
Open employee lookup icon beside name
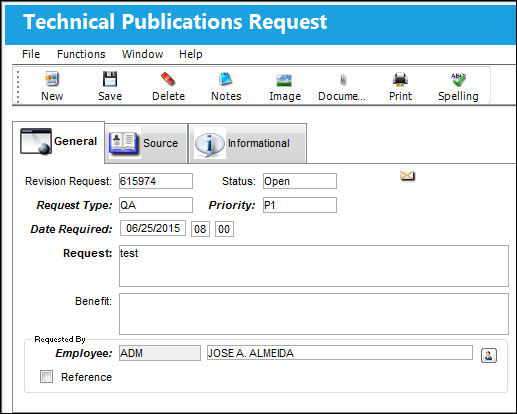tap(489, 355)
